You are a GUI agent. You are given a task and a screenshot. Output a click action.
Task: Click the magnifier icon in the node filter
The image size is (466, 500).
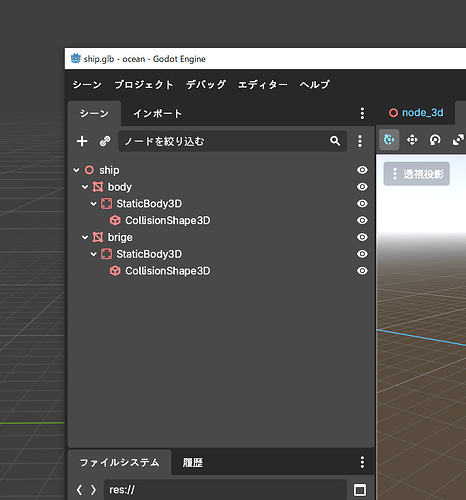(x=335, y=141)
